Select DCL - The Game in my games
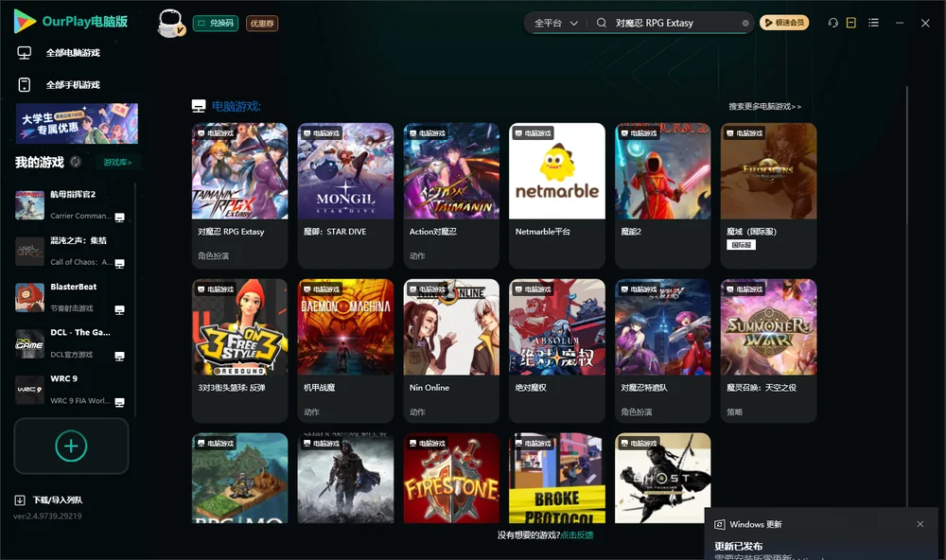The width and height of the screenshot is (946, 560). click(71, 343)
